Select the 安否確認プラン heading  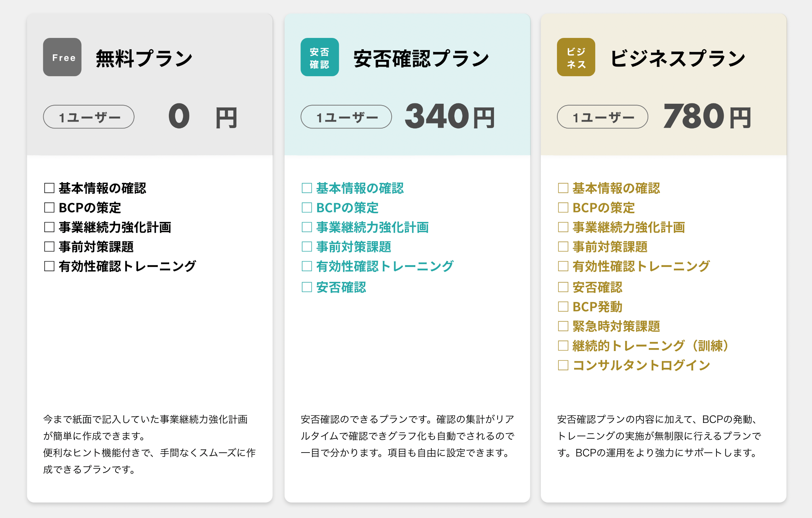[421, 58]
